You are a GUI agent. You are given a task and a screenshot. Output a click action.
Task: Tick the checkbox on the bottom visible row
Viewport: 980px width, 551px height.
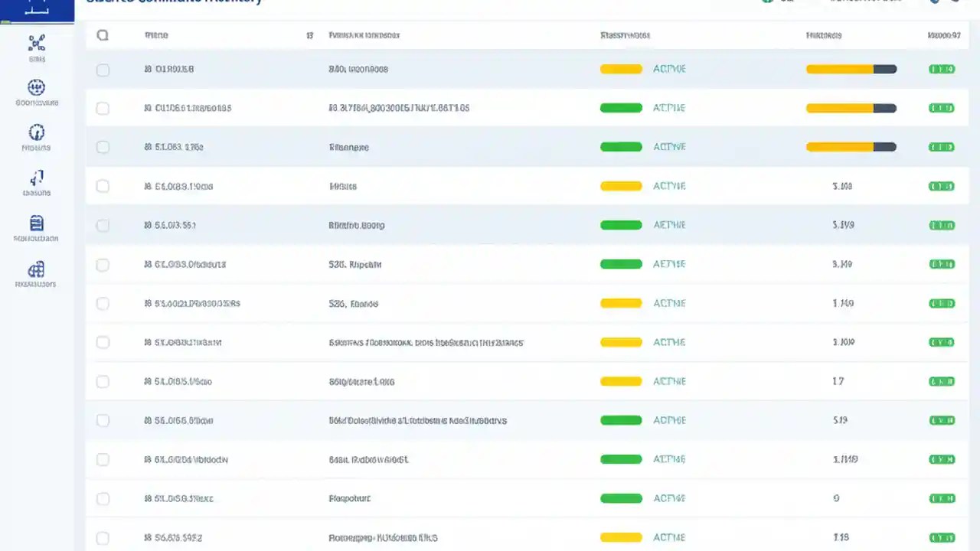point(103,537)
